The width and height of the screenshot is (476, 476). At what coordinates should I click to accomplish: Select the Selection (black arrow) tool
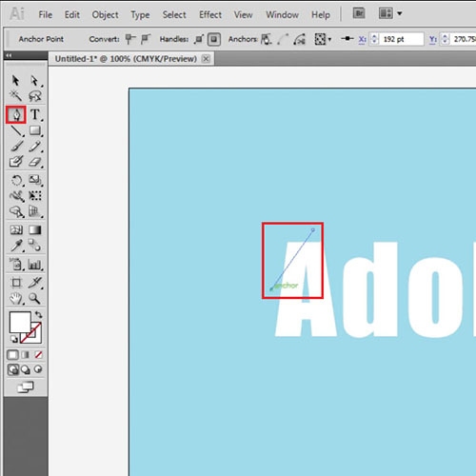(15, 81)
